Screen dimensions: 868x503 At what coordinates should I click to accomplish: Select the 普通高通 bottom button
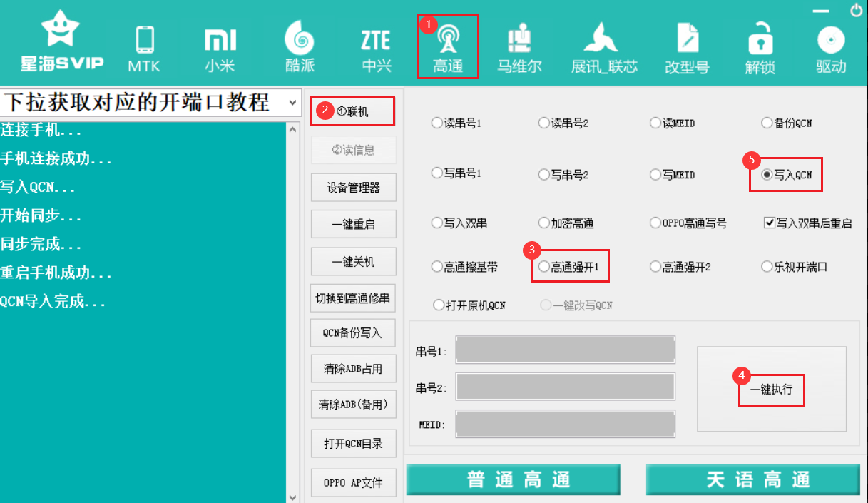pyautogui.click(x=513, y=479)
